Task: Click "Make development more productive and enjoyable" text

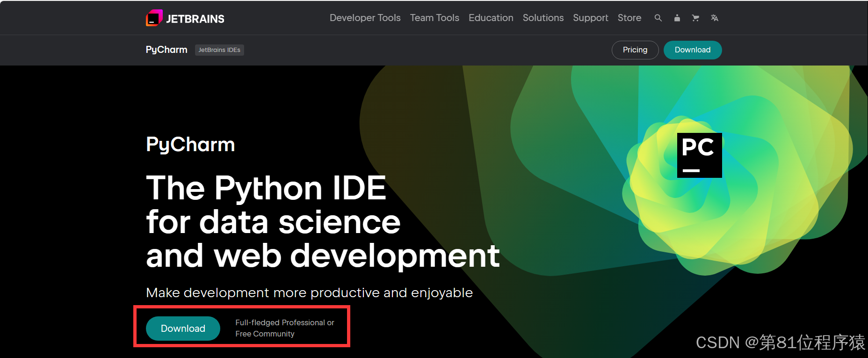Action: point(309,293)
